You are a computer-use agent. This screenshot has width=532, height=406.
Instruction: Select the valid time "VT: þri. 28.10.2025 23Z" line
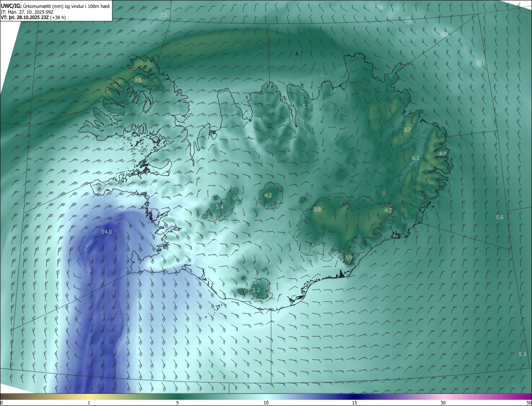pos(33,17)
